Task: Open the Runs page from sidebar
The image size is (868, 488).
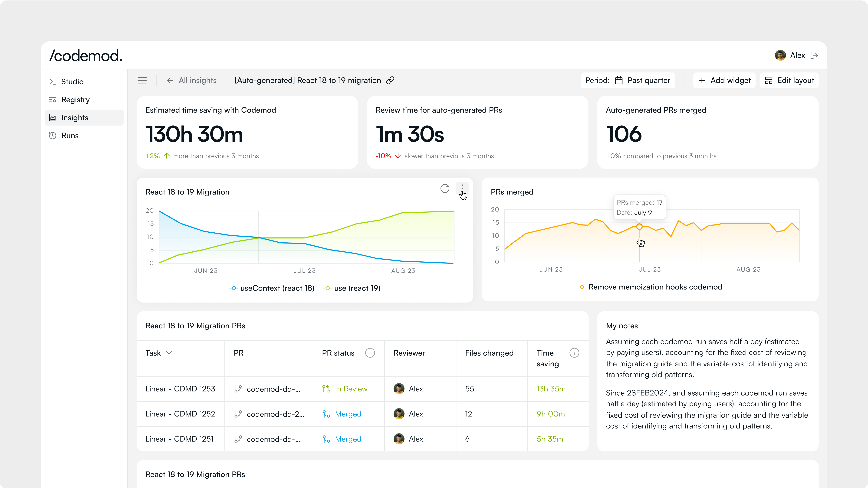Action: coord(70,136)
